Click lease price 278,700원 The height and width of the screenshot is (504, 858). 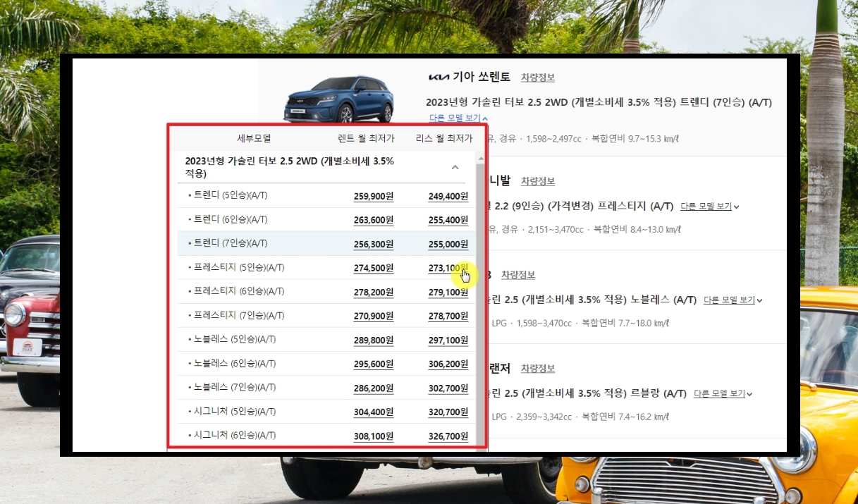pyautogui.click(x=448, y=316)
